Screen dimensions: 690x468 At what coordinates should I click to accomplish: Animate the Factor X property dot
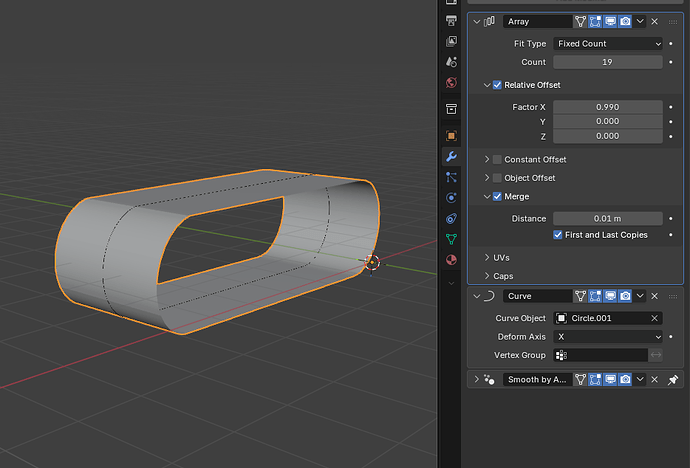pos(671,107)
